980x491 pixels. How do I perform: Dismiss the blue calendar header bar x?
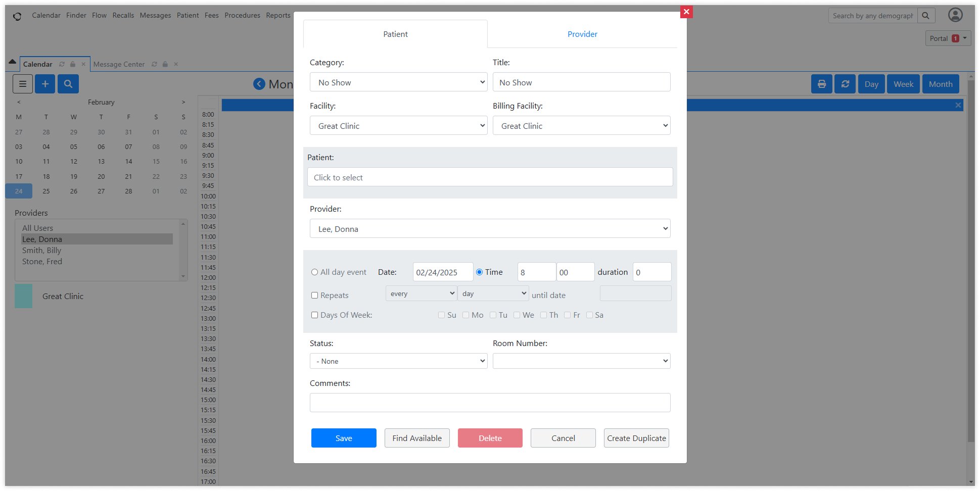pyautogui.click(x=958, y=105)
